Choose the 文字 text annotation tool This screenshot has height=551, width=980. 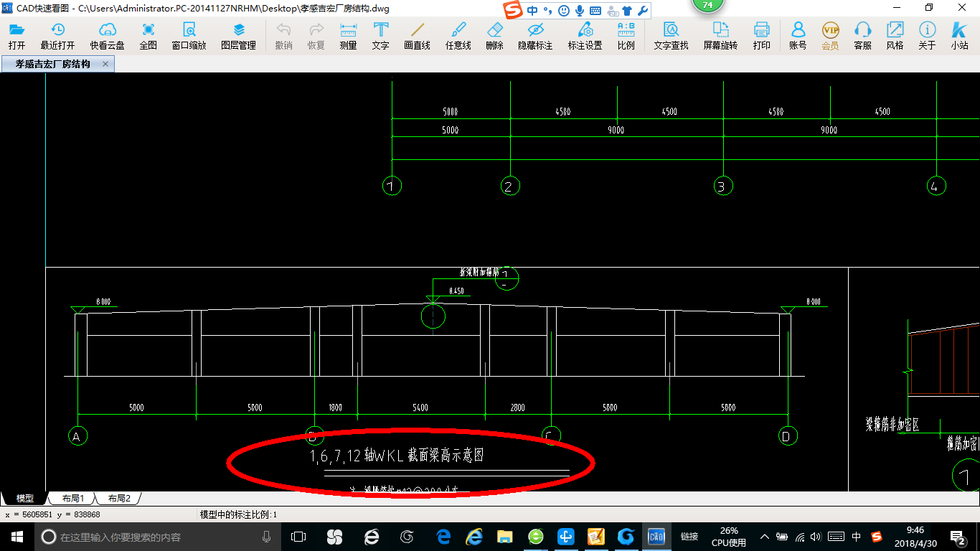pos(380,36)
